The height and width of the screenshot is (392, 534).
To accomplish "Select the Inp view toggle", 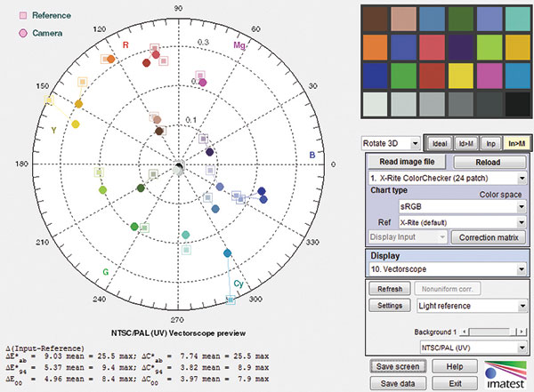I will coord(490,144).
